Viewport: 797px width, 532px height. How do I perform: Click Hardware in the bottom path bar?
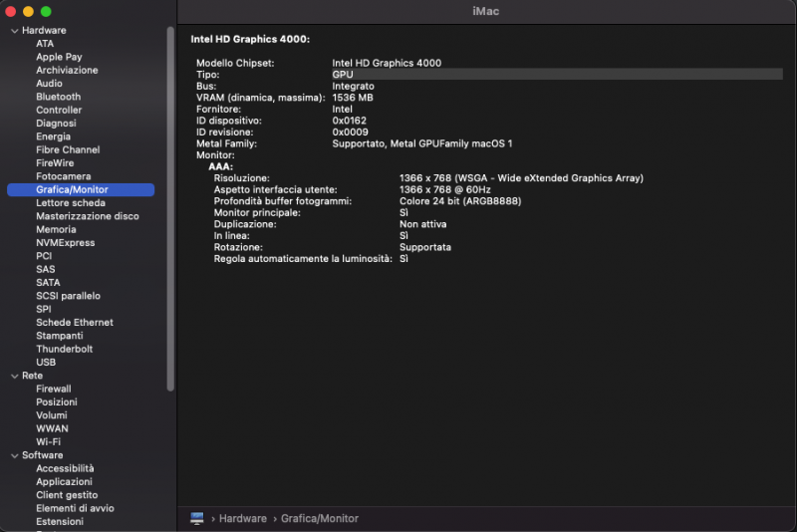[242, 518]
